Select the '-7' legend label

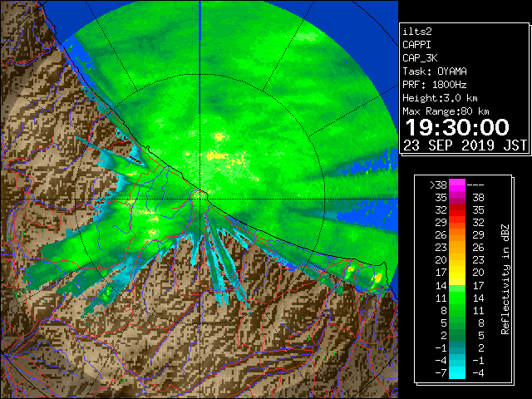(x=441, y=373)
